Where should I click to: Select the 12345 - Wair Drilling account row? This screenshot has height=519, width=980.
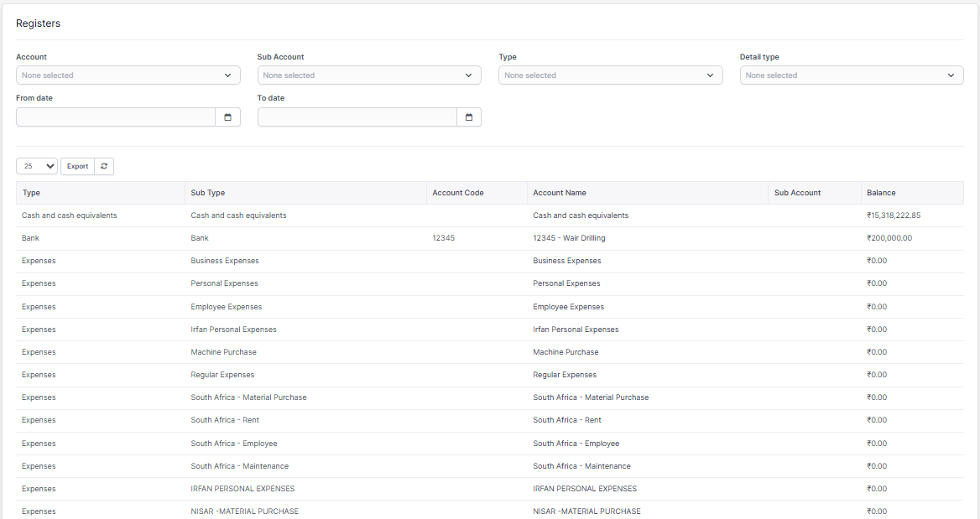point(568,238)
